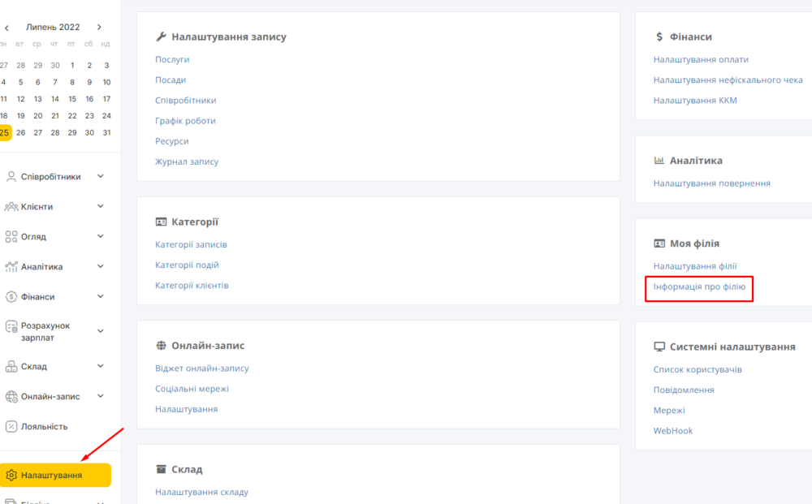Image resolution: width=812 pixels, height=504 pixels.
Task: Click the Співробітники person icon in sidebar
Action: [x=11, y=177]
